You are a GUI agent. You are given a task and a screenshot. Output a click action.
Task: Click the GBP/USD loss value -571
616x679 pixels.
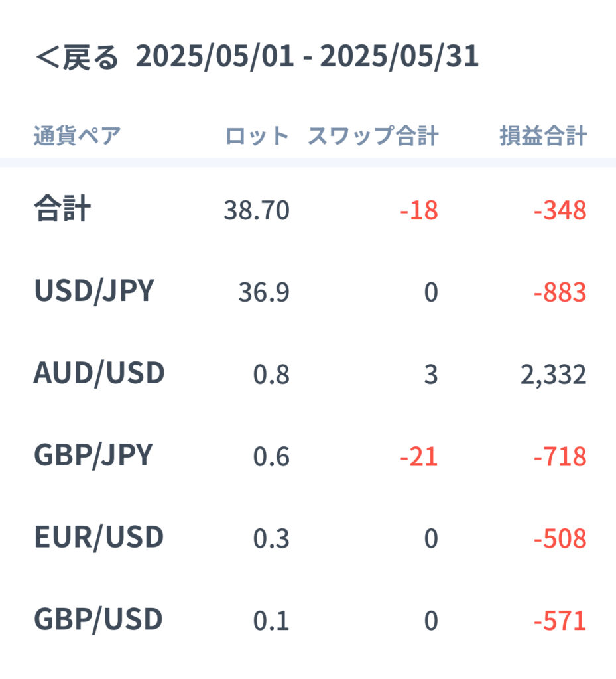[560, 621]
